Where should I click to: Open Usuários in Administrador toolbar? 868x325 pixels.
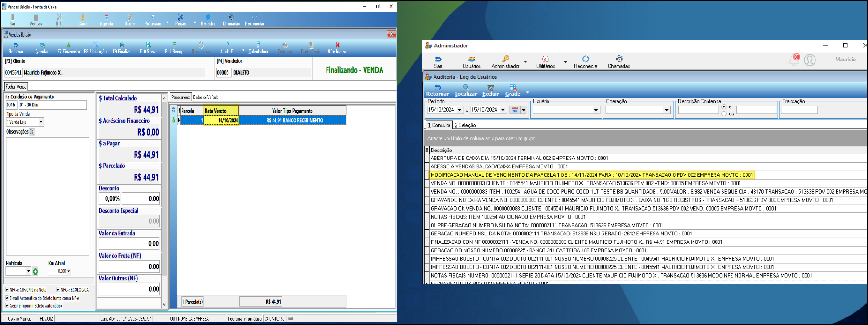click(472, 62)
